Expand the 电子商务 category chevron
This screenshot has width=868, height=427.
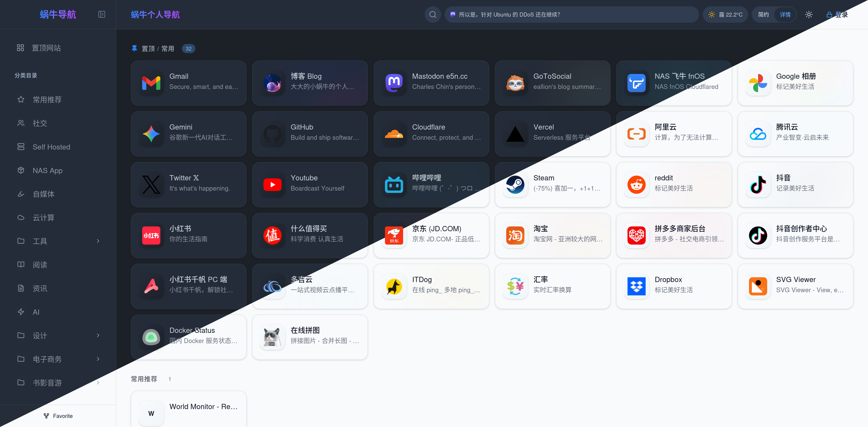click(x=98, y=359)
